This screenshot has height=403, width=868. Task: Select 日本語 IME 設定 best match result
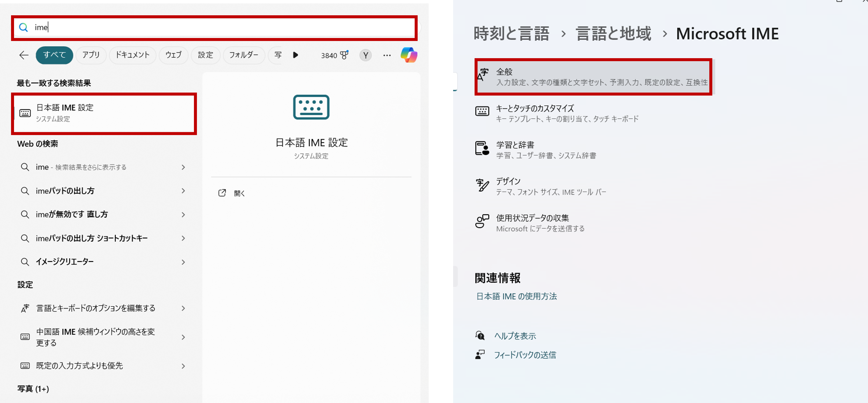[x=104, y=113]
